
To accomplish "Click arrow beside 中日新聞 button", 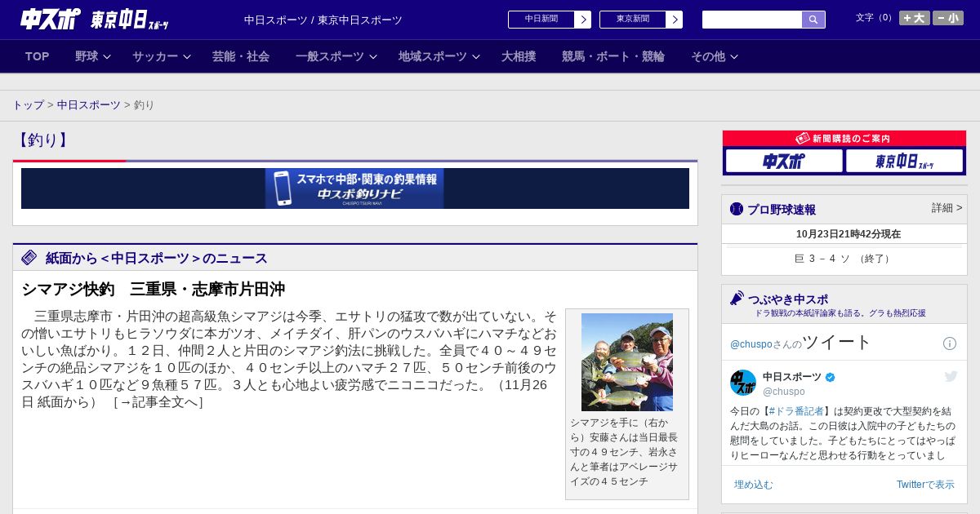I will tap(583, 20).
